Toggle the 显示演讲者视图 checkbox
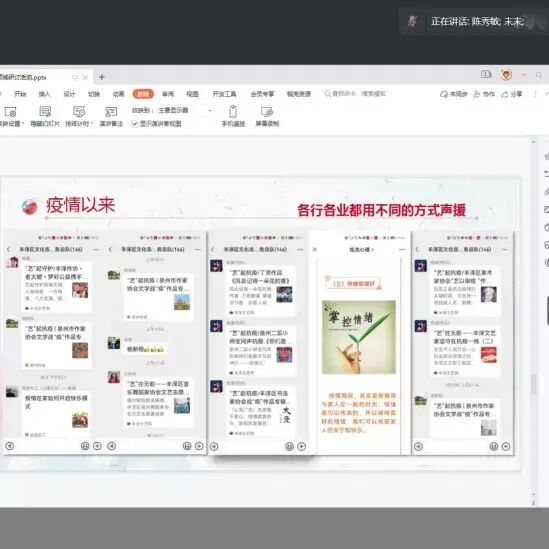 [x=134, y=124]
